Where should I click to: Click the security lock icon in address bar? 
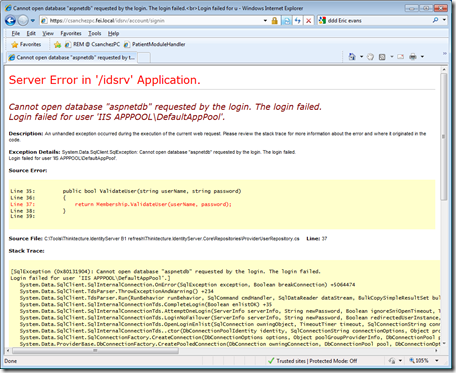tap(275, 21)
